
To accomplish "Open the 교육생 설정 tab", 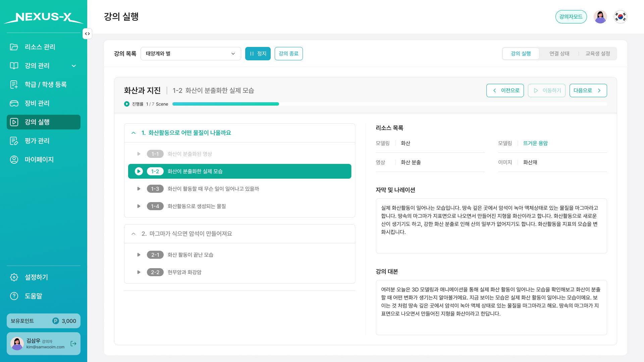I will [x=597, y=54].
